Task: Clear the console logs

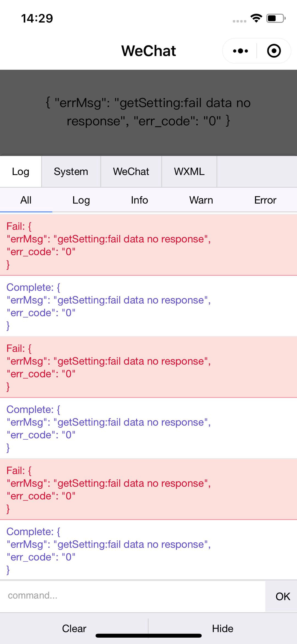Action: 74,628
